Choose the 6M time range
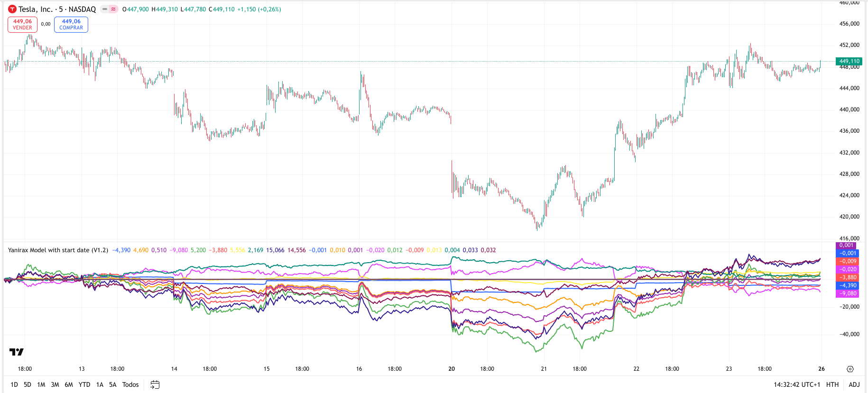Viewport: 868px width, 393px height. [x=69, y=384]
